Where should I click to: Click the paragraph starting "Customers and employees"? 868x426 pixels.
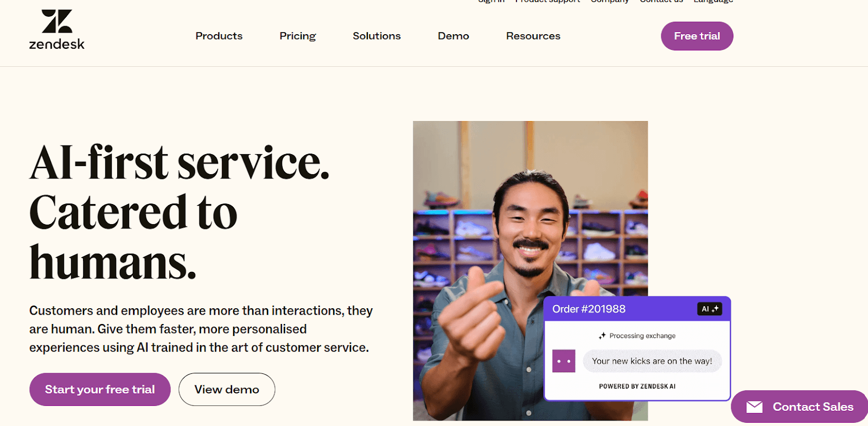[201, 329]
